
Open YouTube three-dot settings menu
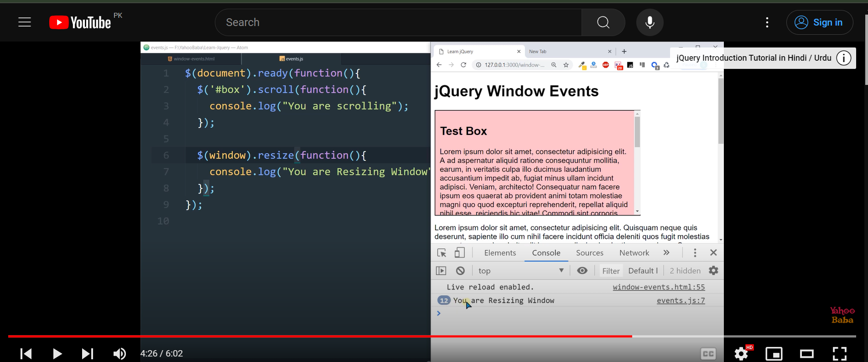[767, 22]
